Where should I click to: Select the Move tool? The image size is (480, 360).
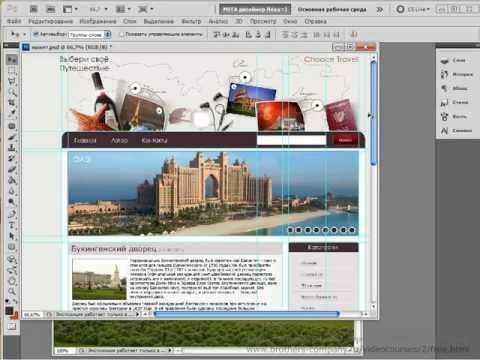pyautogui.click(x=12, y=60)
